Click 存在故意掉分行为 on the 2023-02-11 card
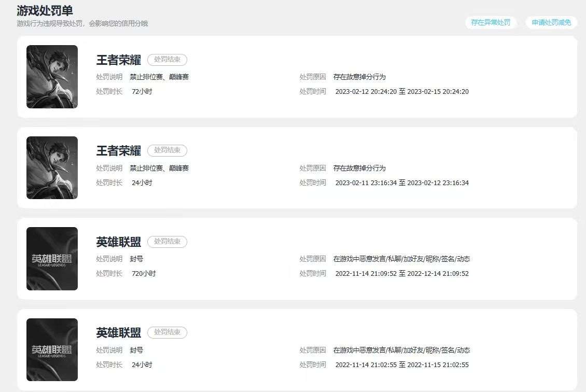586x392 pixels. [x=359, y=168]
